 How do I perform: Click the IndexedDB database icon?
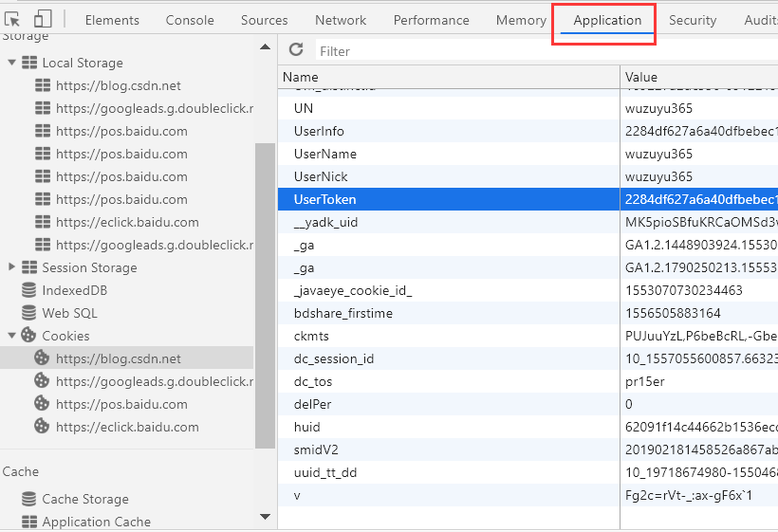(29, 290)
